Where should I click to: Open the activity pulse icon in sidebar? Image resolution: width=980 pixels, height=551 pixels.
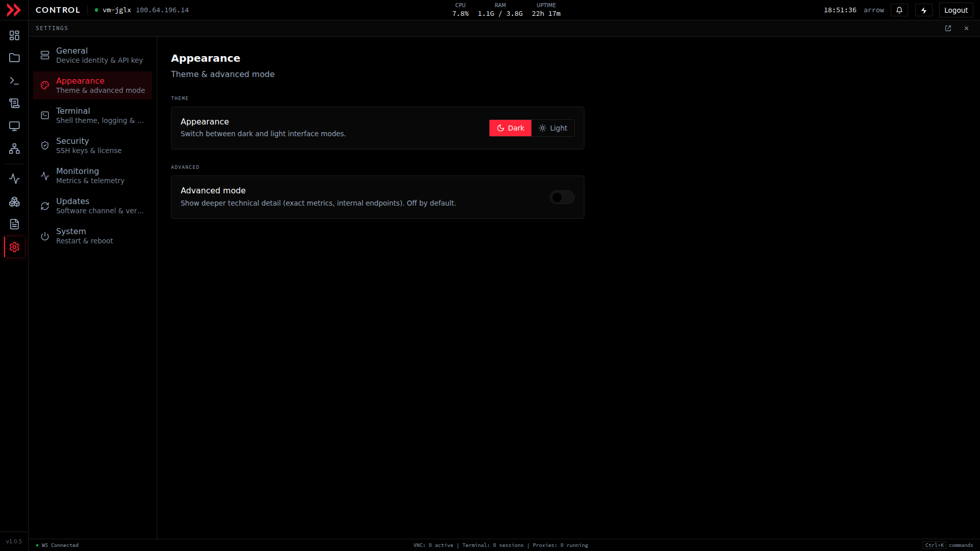click(x=14, y=179)
